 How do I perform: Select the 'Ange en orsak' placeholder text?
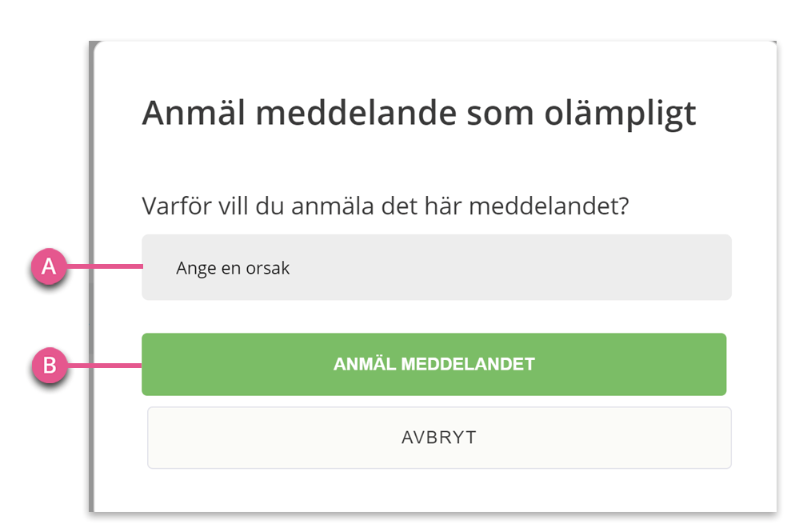click(233, 268)
